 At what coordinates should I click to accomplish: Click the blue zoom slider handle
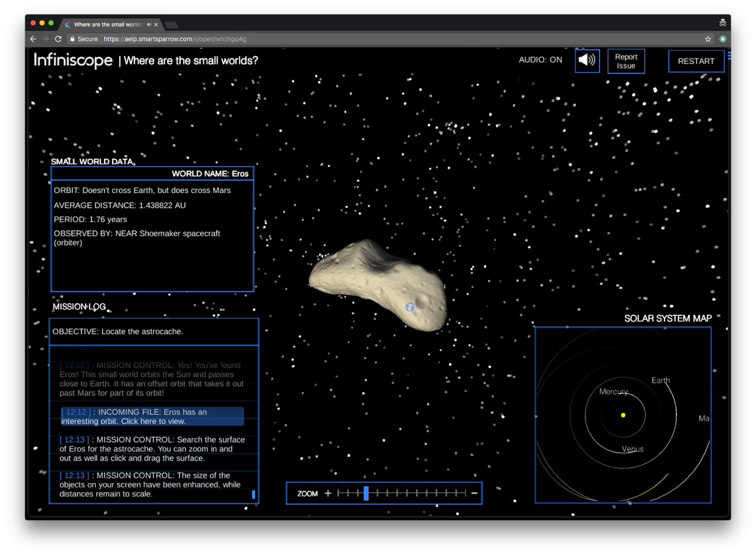point(366,493)
